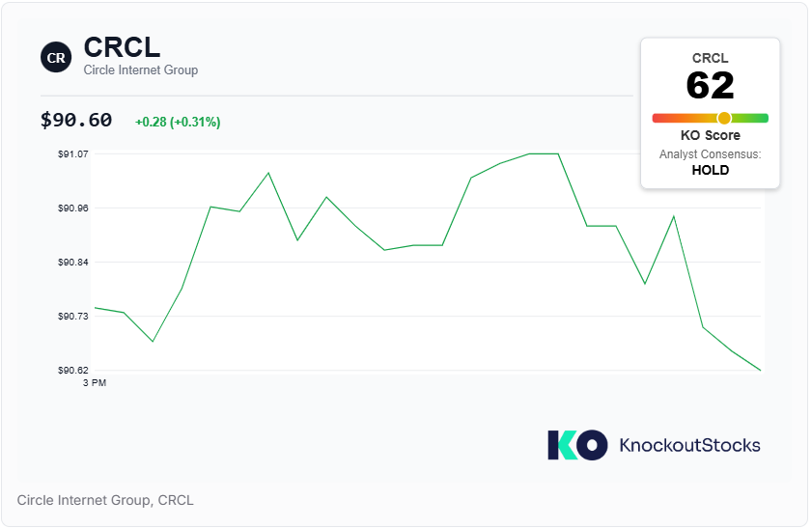Click the $90.60 current price

(76, 120)
